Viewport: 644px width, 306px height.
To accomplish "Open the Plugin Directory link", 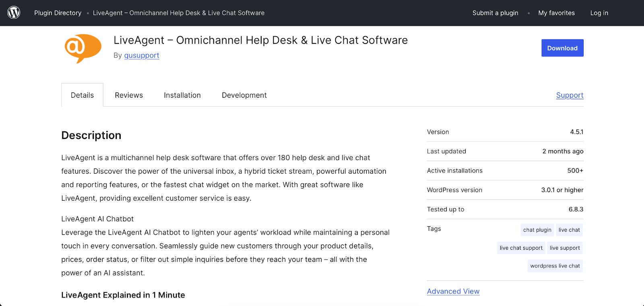I will [58, 13].
